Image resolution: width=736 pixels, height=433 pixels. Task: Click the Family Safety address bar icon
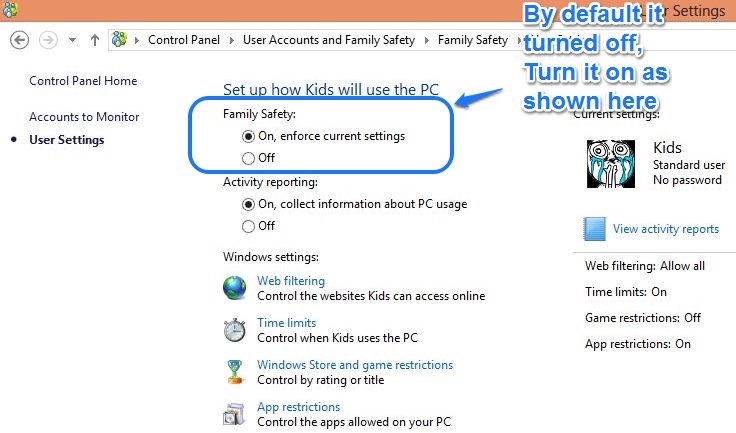pyautogui.click(x=121, y=40)
